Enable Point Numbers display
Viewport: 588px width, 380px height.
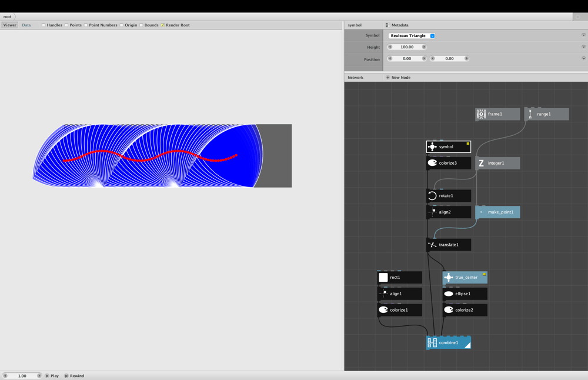(x=86, y=25)
